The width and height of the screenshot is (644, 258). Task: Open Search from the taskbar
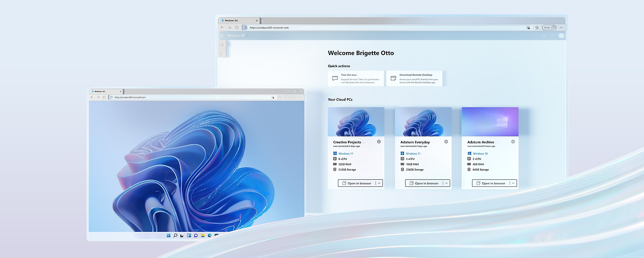tap(175, 236)
